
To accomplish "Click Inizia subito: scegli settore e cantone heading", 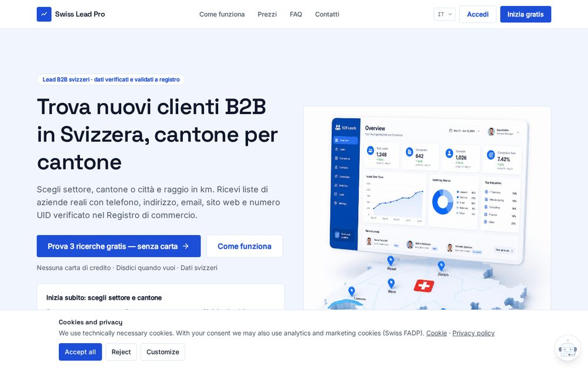I will [104, 298].
